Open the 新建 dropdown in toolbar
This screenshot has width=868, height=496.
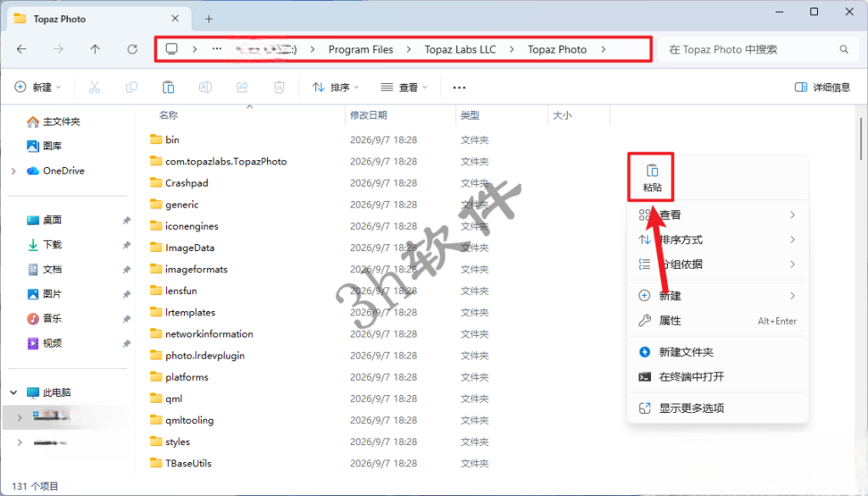click(x=37, y=87)
